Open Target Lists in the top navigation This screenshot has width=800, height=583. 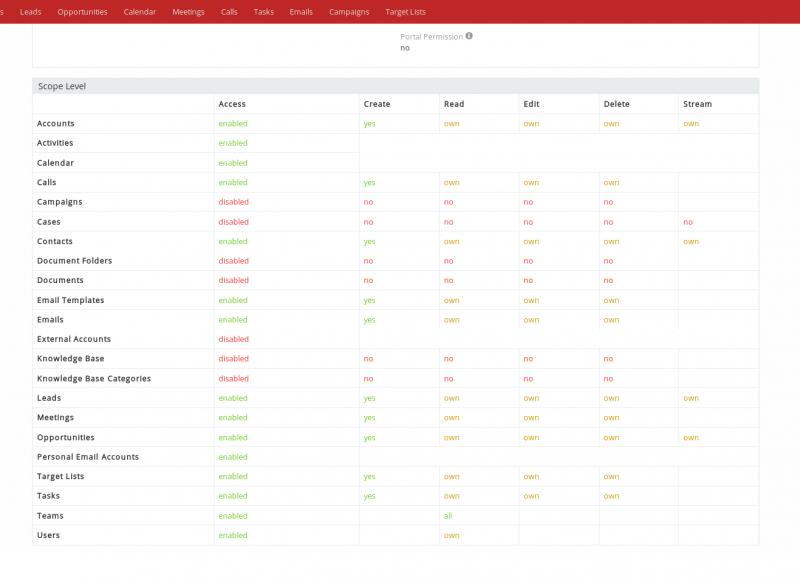click(405, 12)
